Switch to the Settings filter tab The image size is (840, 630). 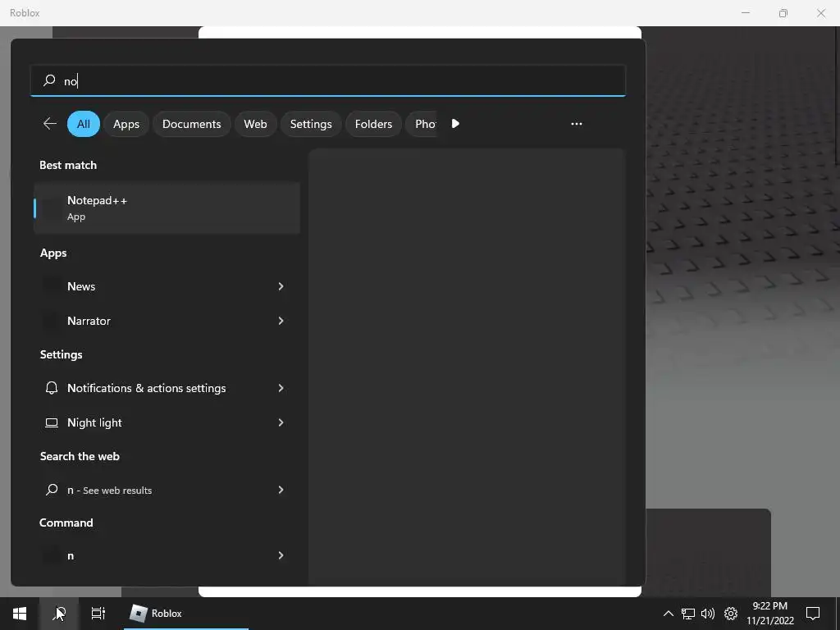[x=311, y=124]
